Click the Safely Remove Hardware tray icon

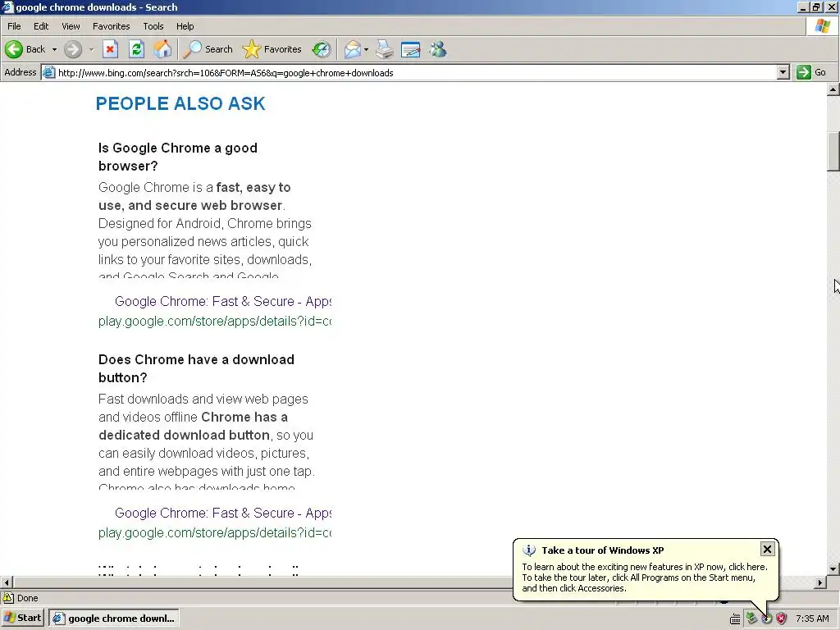pyautogui.click(x=751, y=619)
